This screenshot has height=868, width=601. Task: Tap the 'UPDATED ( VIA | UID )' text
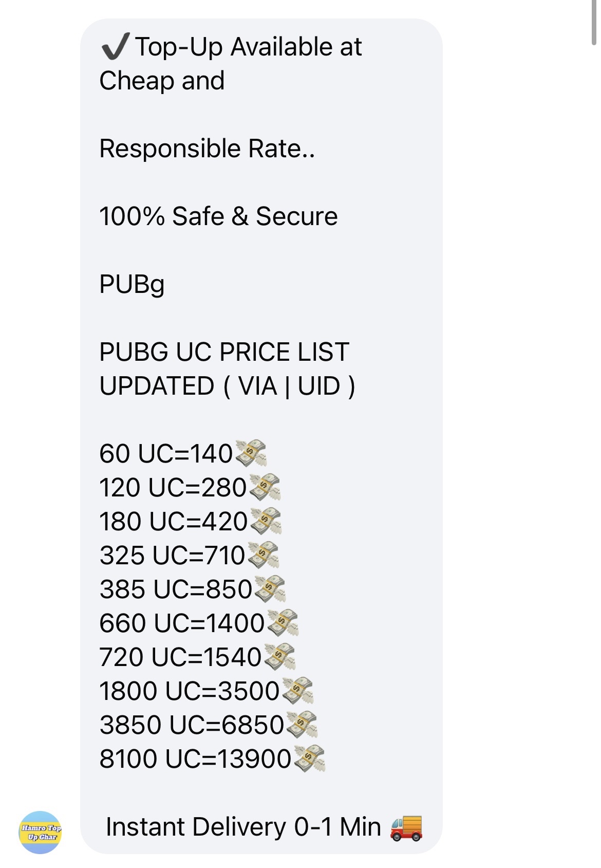click(228, 386)
